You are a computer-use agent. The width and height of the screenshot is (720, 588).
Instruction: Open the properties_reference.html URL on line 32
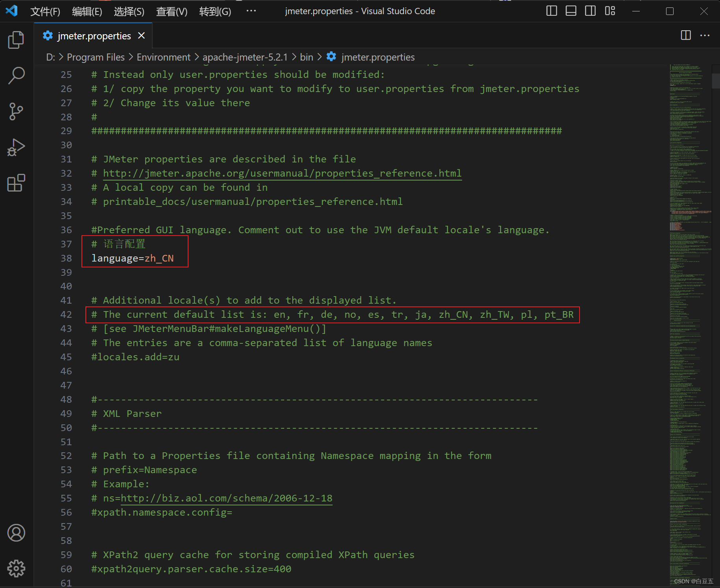click(x=282, y=173)
